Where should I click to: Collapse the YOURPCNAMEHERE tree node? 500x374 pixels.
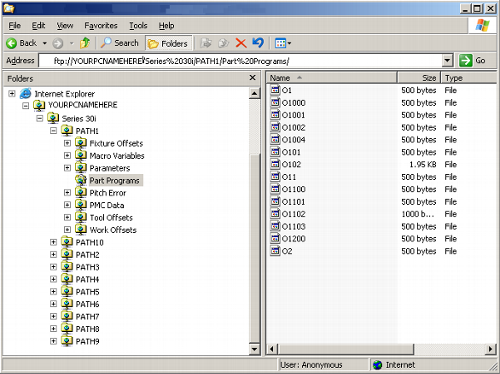click(x=25, y=106)
